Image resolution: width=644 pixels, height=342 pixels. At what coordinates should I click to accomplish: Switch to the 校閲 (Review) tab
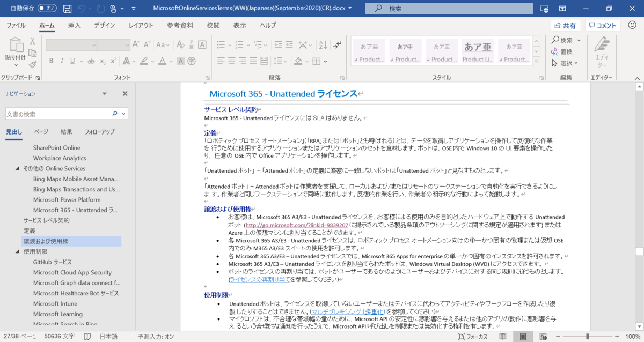[x=213, y=25]
